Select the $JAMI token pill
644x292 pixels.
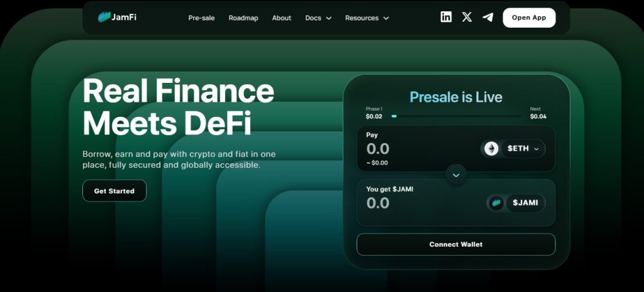526,203
